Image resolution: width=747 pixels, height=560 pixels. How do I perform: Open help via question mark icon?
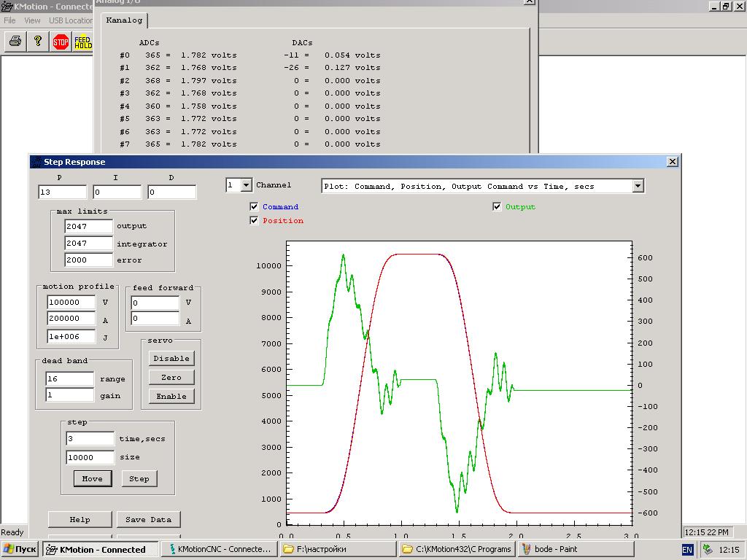(x=37, y=42)
